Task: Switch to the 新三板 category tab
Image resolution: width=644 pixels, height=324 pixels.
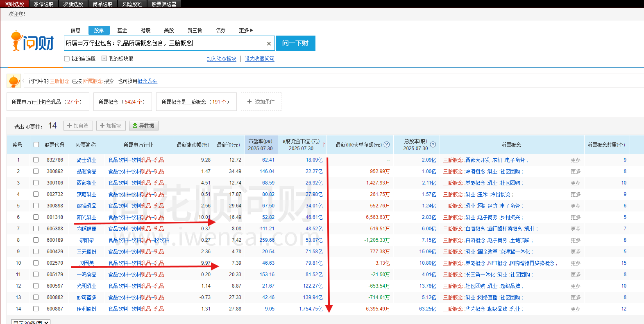Action: pyautogui.click(x=195, y=30)
